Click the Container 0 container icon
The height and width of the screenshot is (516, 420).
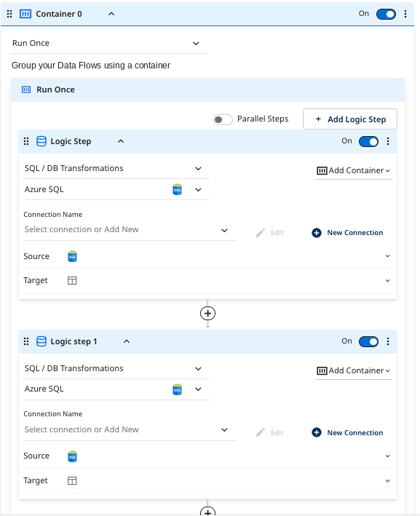point(25,14)
